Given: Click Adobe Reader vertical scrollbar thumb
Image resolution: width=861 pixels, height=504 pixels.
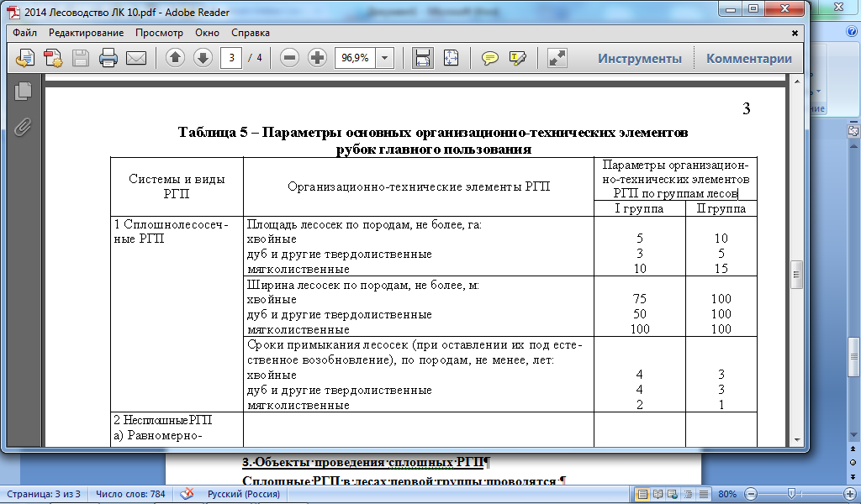Looking at the screenshot, I should coord(797,275).
